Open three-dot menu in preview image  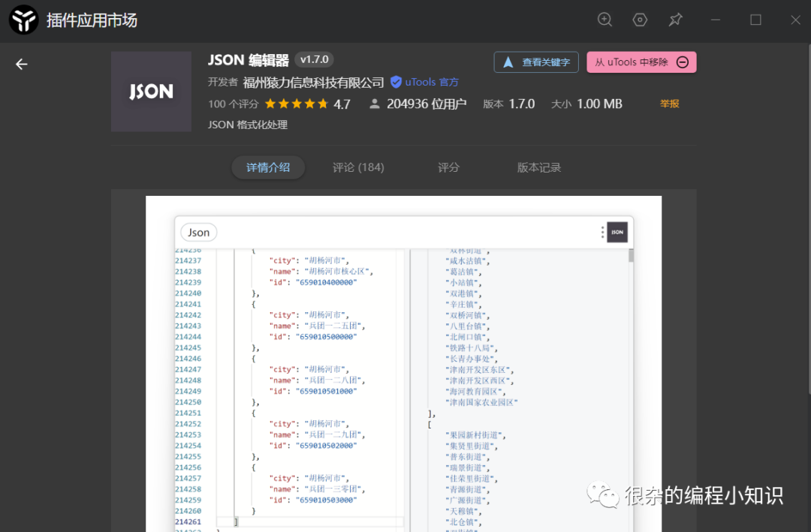(x=602, y=232)
